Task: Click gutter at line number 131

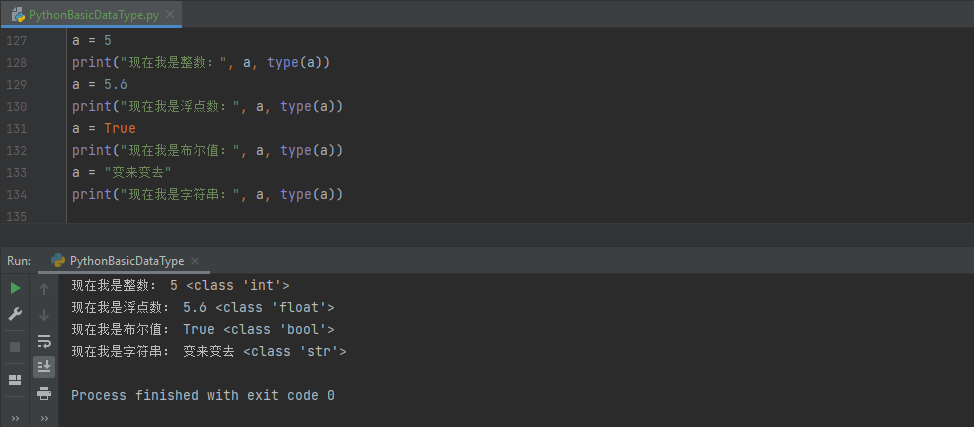Action: [x=17, y=128]
